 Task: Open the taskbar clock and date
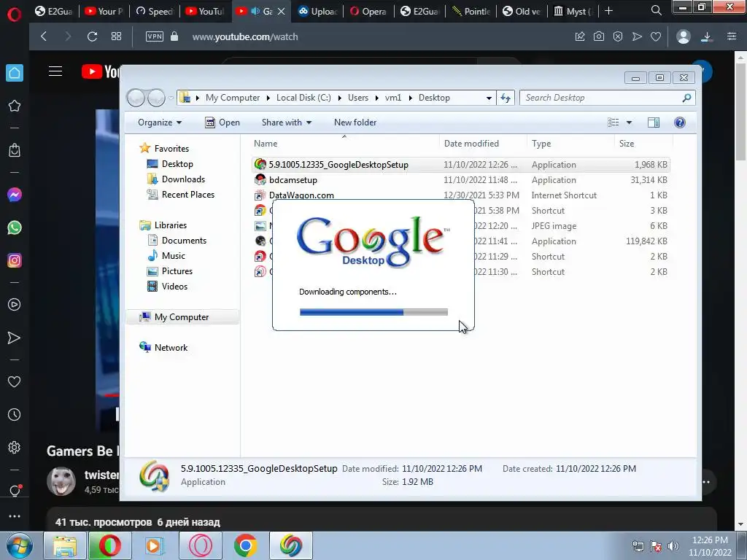tap(710, 546)
